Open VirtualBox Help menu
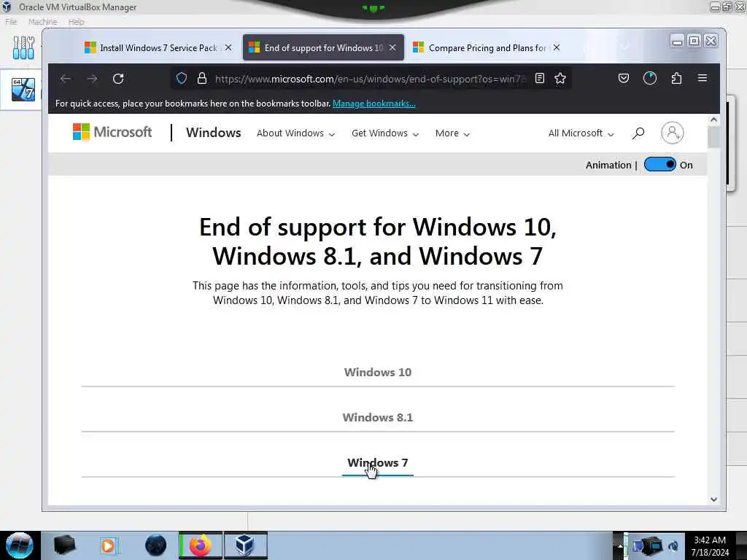This screenshot has height=560, width=747. [76, 22]
